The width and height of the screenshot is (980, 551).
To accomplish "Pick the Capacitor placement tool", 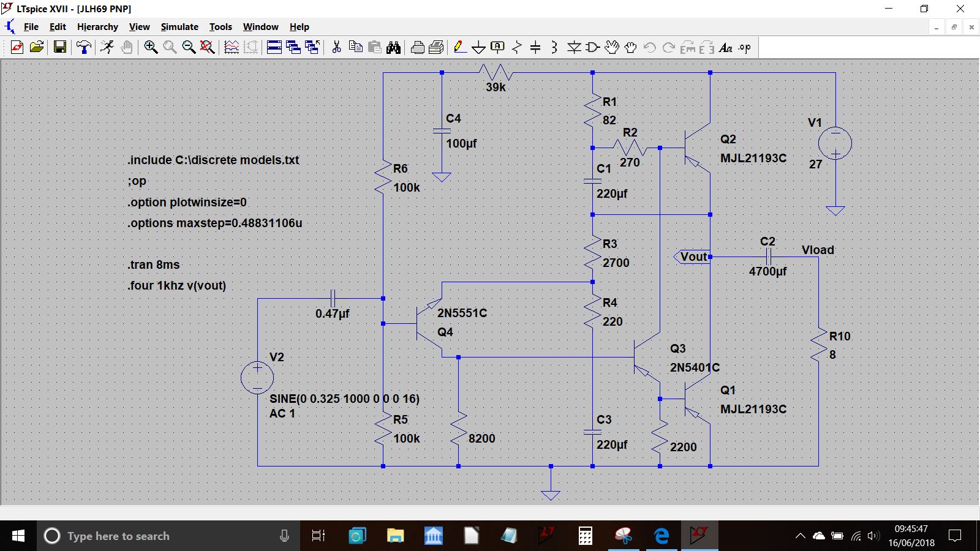I will pos(535,47).
